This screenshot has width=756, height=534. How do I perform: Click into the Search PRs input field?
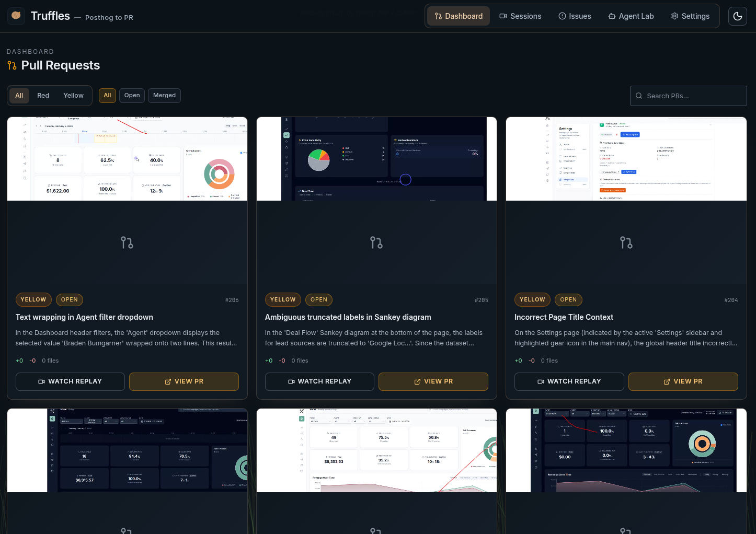(x=688, y=96)
